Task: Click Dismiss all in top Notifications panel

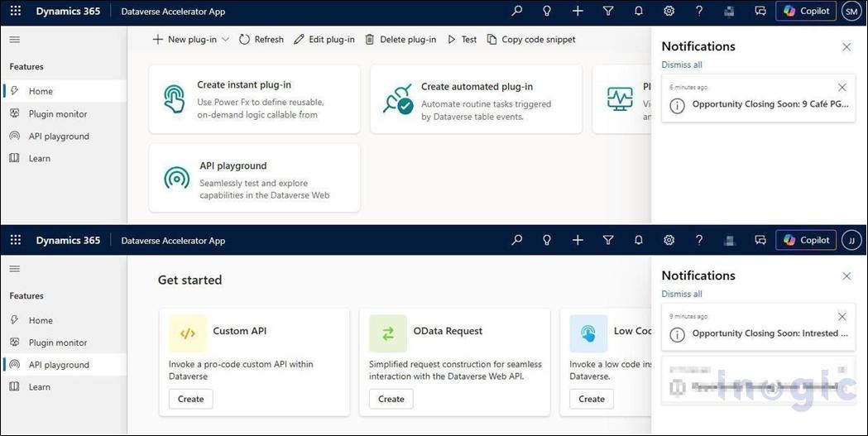Action: coord(682,65)
